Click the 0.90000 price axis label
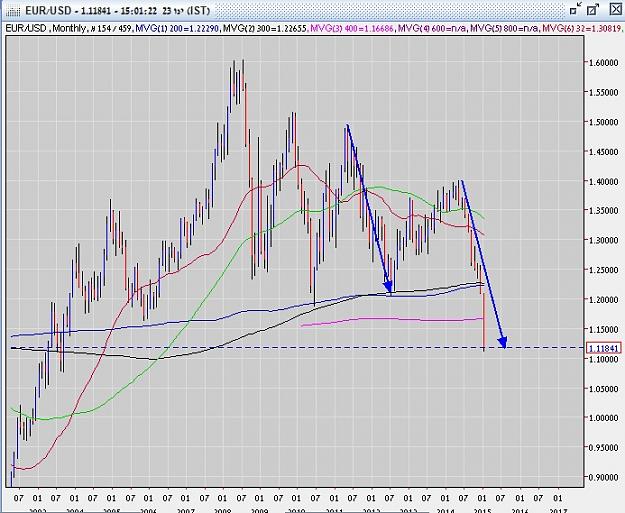625x513 pixels. coord(603,477)
